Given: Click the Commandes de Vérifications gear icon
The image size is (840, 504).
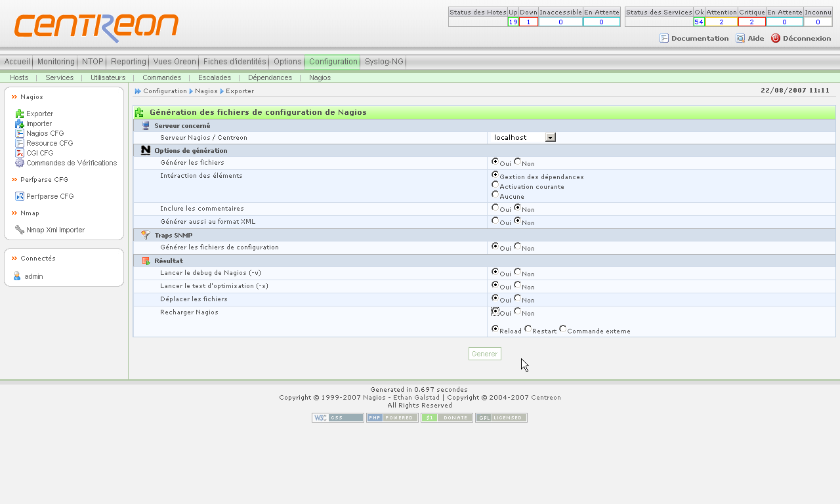Looking at the screenshot, I should point(19,163).
